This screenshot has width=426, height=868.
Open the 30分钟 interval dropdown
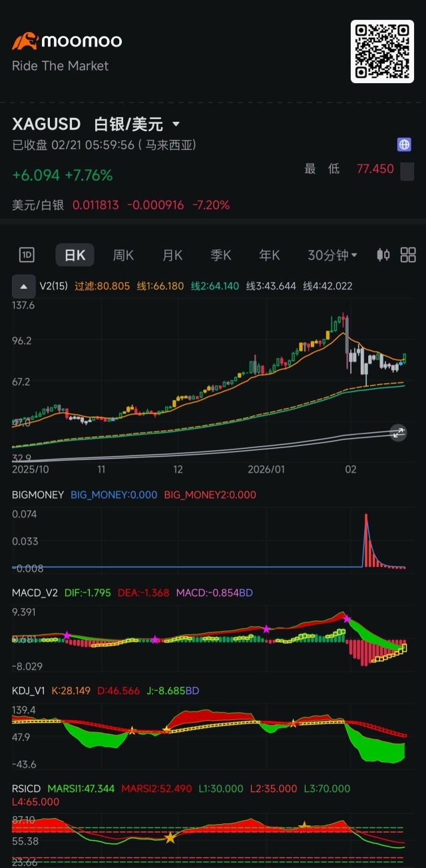(332, 255)
